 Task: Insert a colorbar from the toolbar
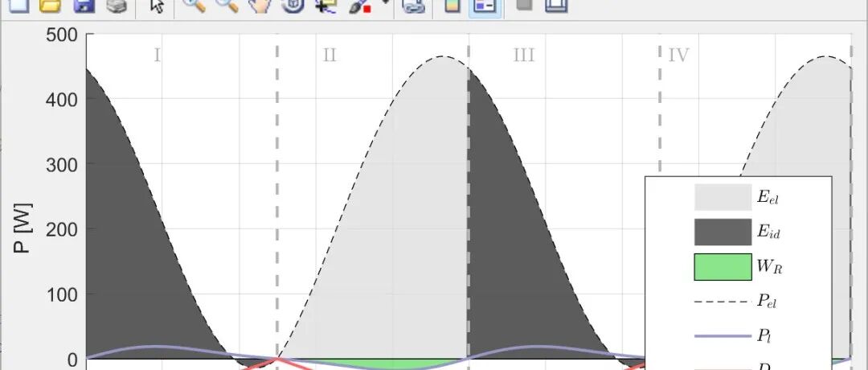[452, 6]
